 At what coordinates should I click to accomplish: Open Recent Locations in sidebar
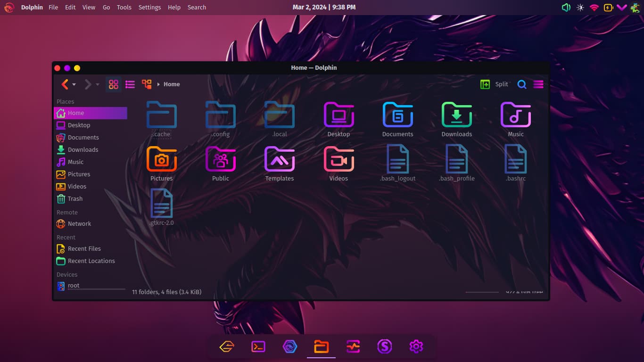pos(91,261)
